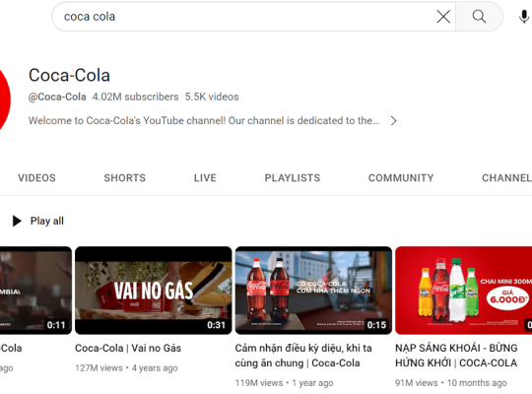This screenshot has width=532, height=394.
Task: Click the 127M views 4 years ago text
Action: 126,368
